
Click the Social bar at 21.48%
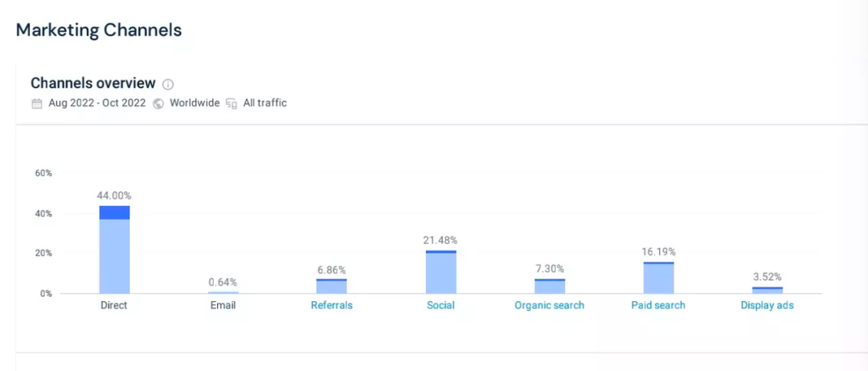441,273
